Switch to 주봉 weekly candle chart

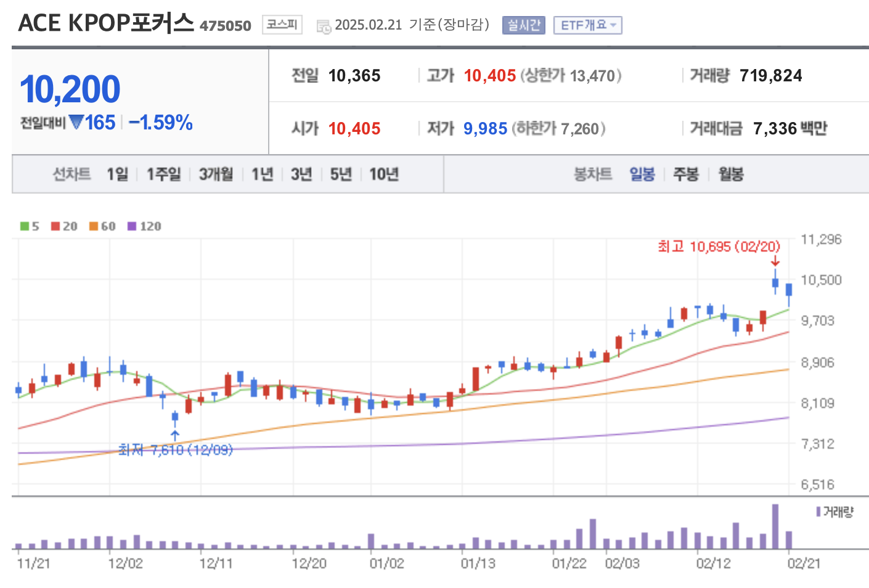coord(686,174)
